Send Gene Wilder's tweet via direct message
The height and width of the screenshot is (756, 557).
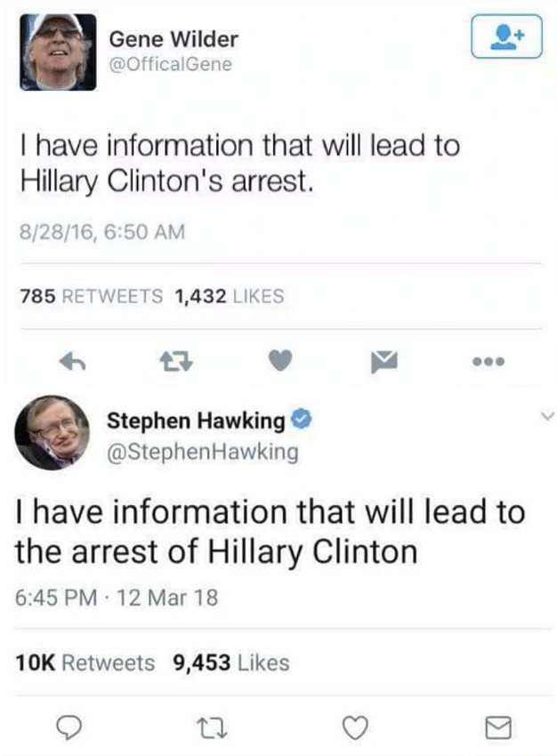(x=384, y=362)
